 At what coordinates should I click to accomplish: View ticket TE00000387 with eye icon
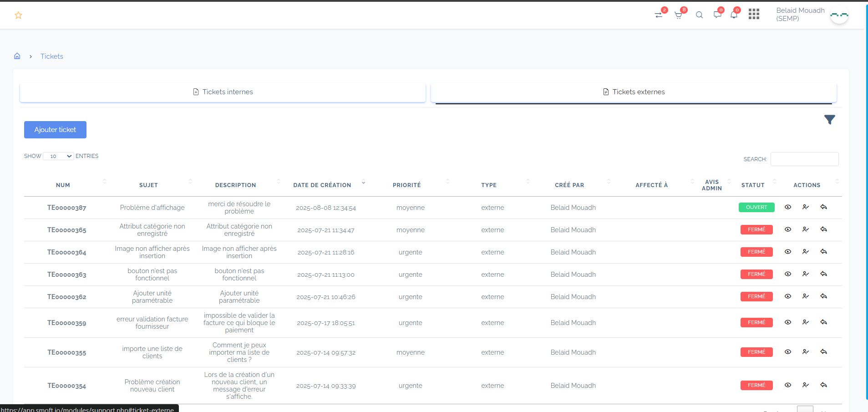pyautogui.click(x=788, y=207)
